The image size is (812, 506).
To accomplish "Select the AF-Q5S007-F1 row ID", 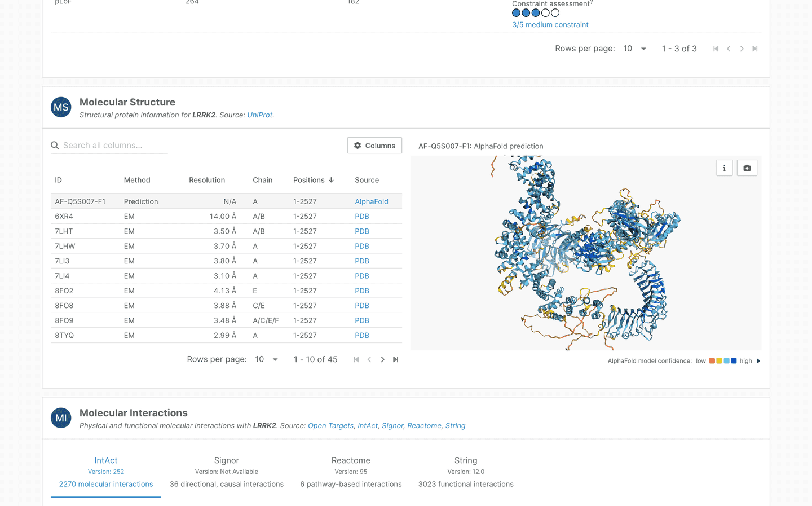I will coord(80,201).
